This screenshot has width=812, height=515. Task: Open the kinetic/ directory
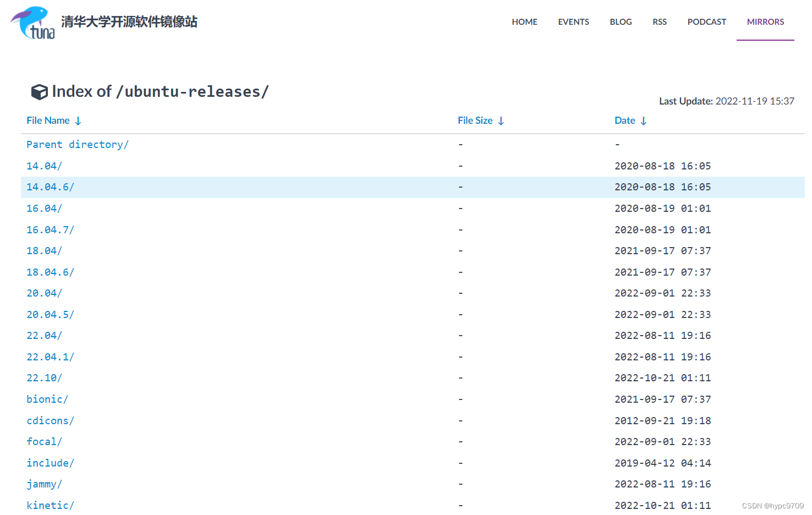coord(50,505)
